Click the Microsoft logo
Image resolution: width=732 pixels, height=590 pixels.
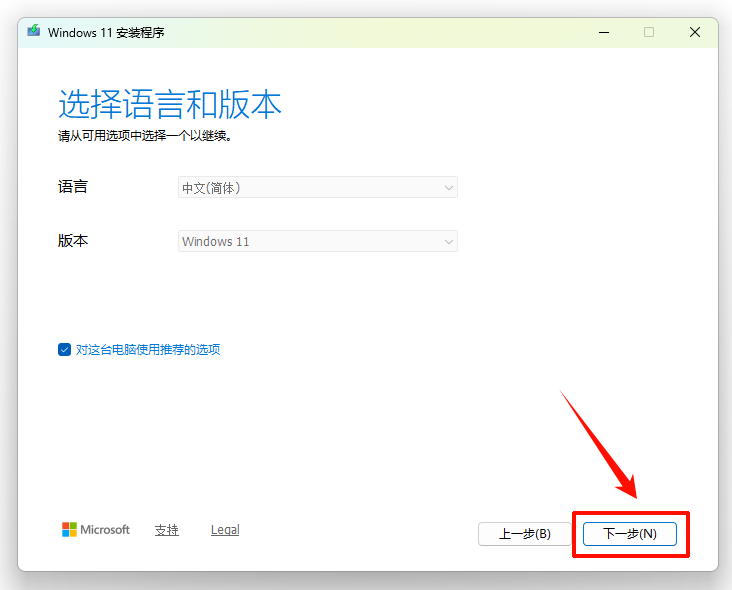coord(96,529)
